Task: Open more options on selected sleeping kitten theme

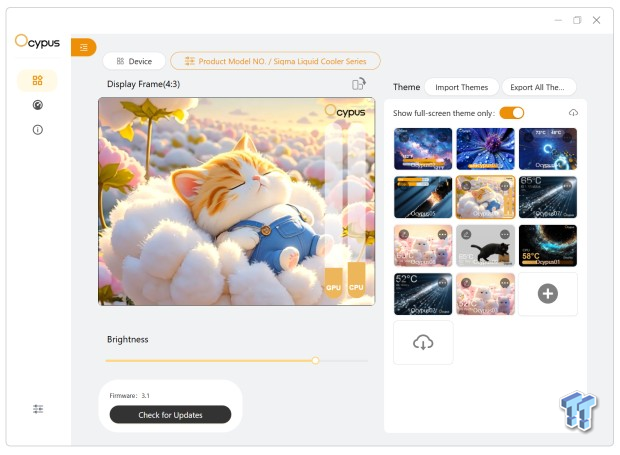Action: click(506, 184)
